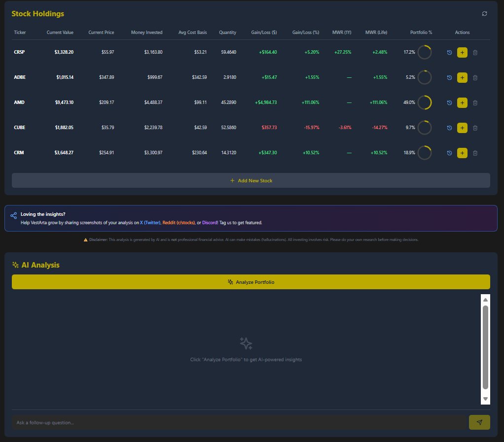Click the Gain/Loss (%) column header
504x442 pixels.
306,33
